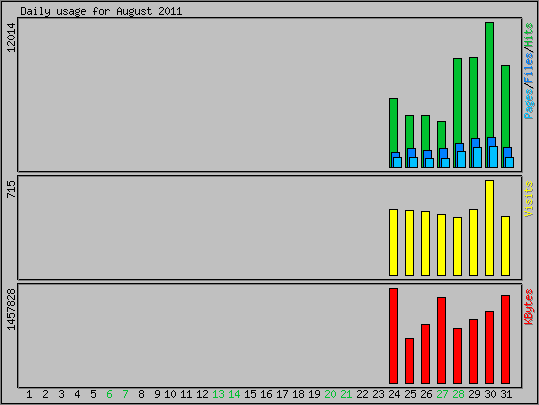
Task: Click the yellow visits bar for day 30
Action: point(490,228)
